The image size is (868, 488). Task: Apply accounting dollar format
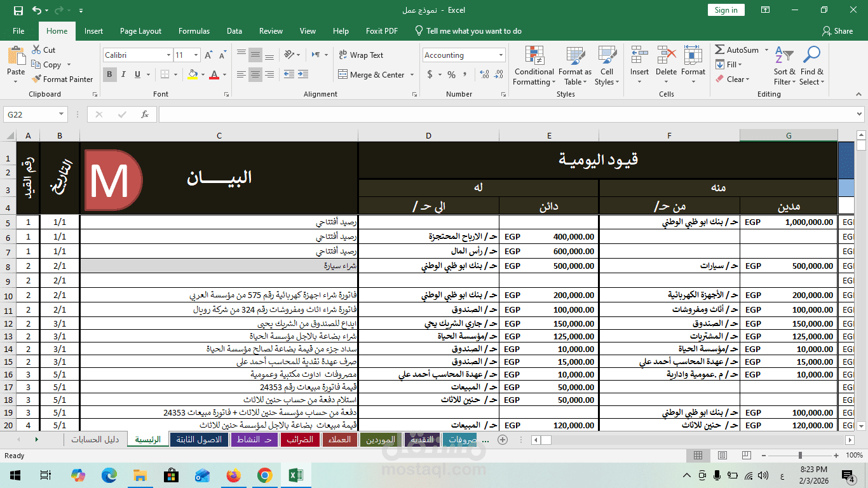click(430, 75)
